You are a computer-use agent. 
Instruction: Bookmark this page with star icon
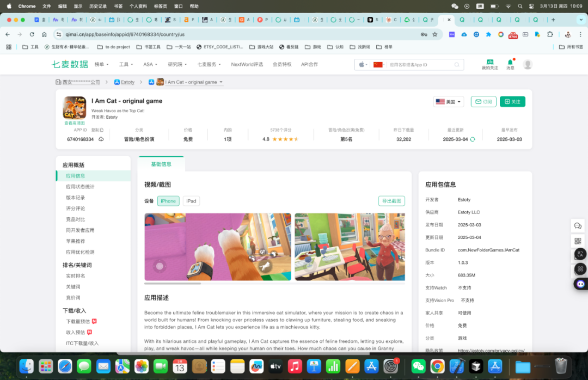[x=435, y=34]
